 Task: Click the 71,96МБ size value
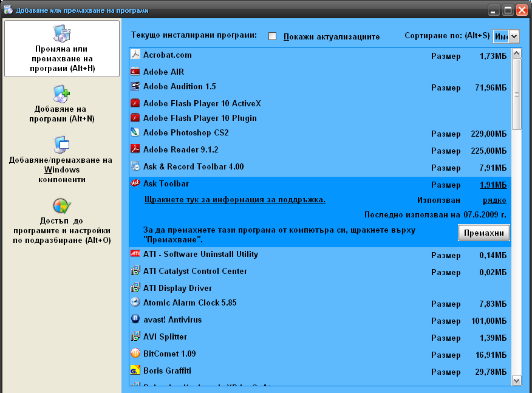point(491,88)
